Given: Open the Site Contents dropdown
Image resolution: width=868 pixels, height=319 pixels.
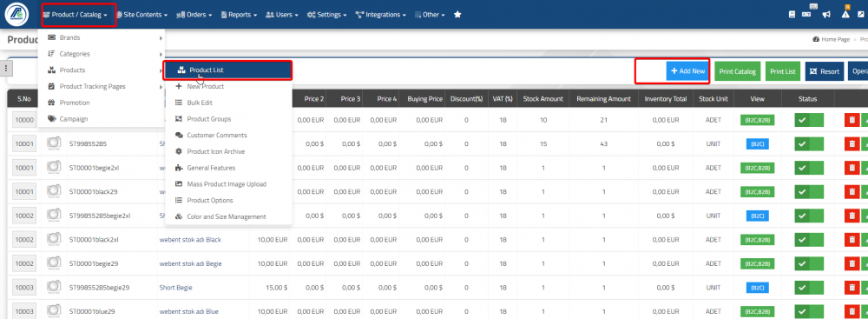Looking at the screenshot, I should [x=141, y=15].
